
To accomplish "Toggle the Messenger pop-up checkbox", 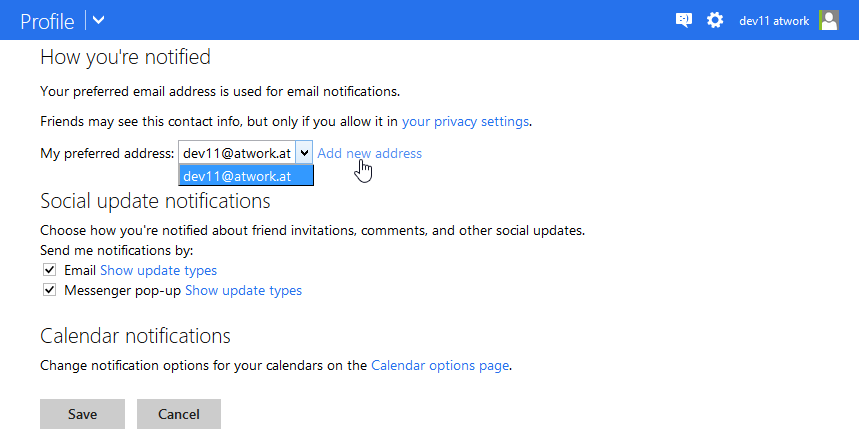I will pyautogui.click(x=49, y=291).
